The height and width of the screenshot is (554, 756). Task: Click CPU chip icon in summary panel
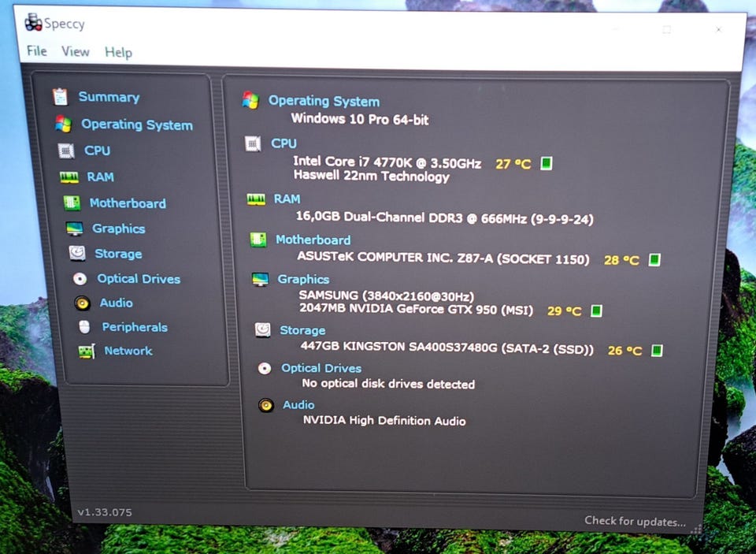(253, 143)
